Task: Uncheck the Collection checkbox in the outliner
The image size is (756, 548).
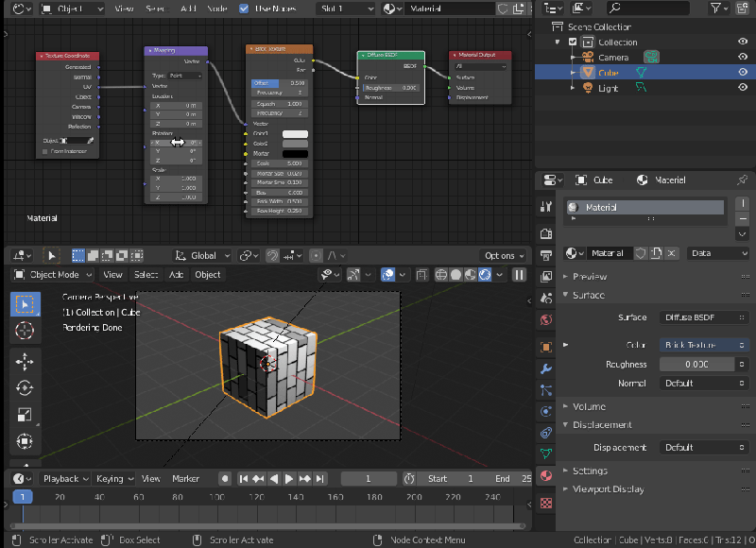Action: [x=573, y=42]
